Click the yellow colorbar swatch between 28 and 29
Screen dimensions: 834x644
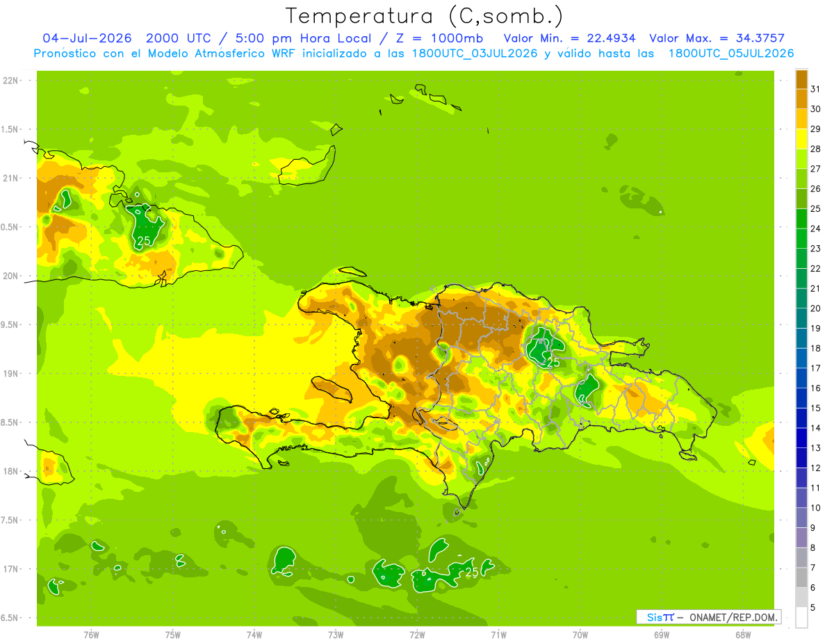pos(801,138)
